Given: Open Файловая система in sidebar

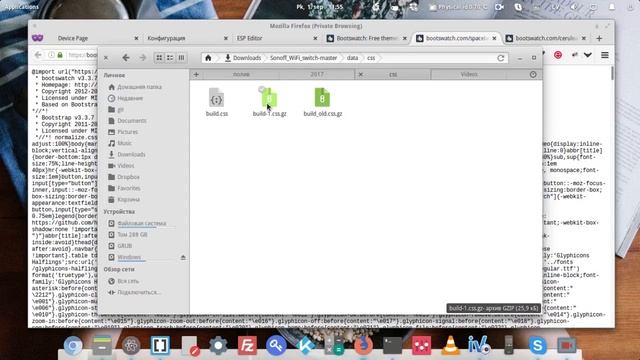Looking at the screenshot, I should (137, 224).
